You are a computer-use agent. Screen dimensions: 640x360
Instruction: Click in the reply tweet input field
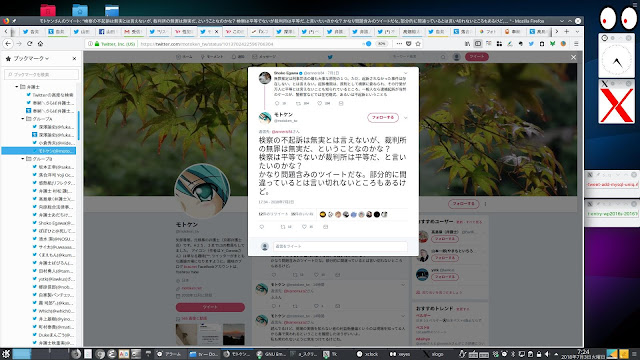coord(340,247)
